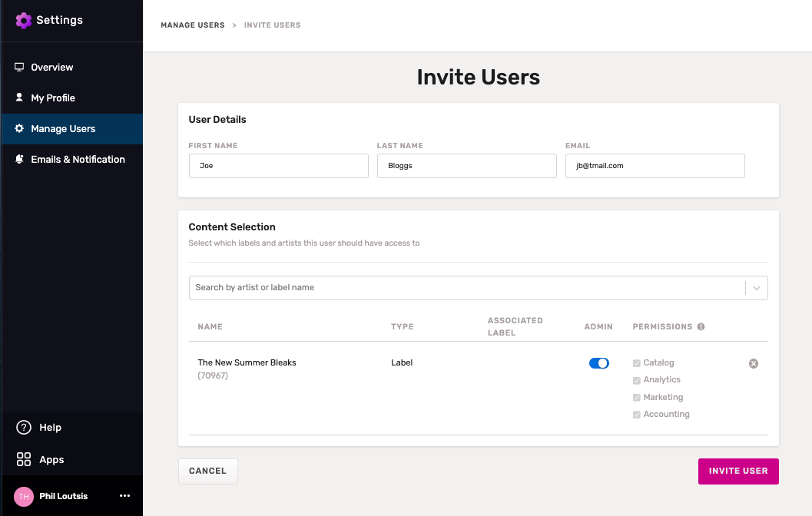Click the My Profile person icon
This screenshot has width=812, height=516.
20,98
